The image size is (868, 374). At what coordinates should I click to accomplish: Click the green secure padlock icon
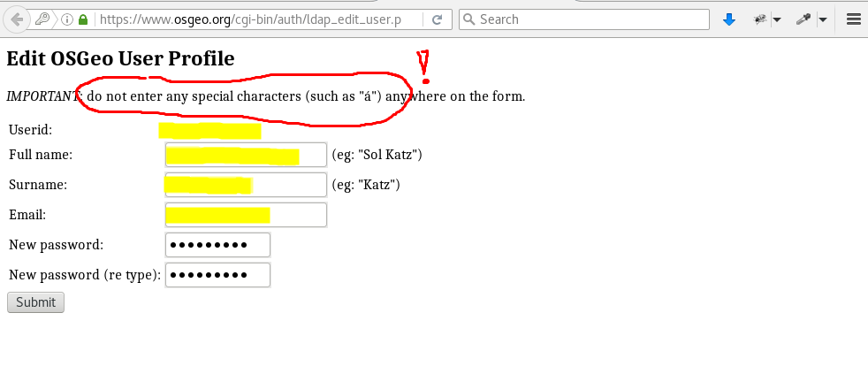pos(83,19)
